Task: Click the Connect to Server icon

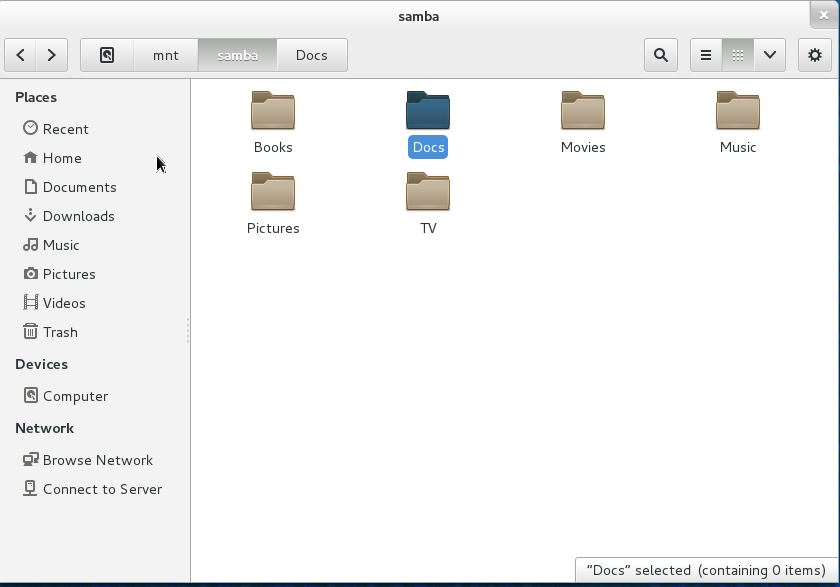Action: pos(31,488)
